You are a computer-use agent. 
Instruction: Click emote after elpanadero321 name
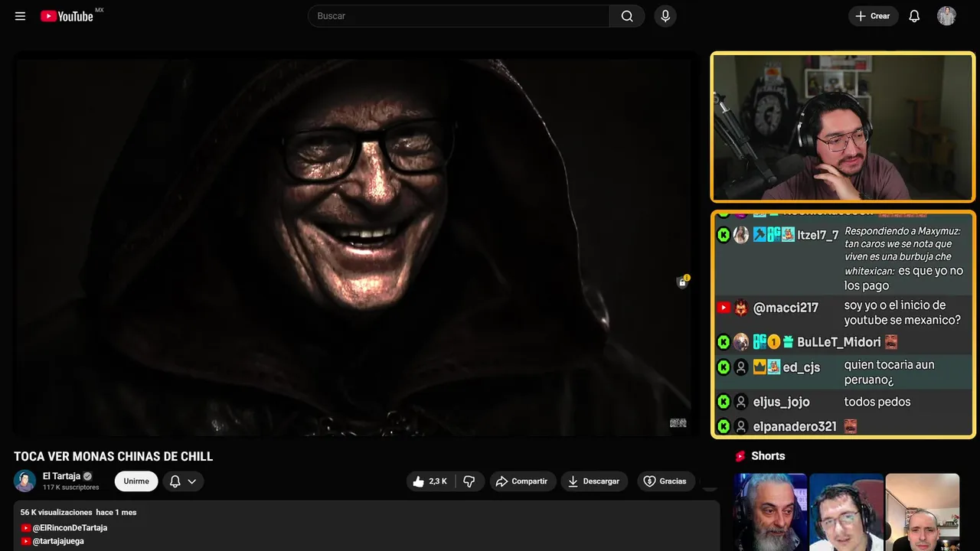[850, 426]
